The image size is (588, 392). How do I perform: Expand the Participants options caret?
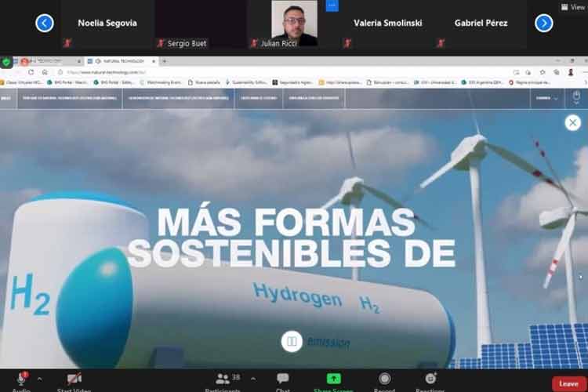click(x=253, y=379)
